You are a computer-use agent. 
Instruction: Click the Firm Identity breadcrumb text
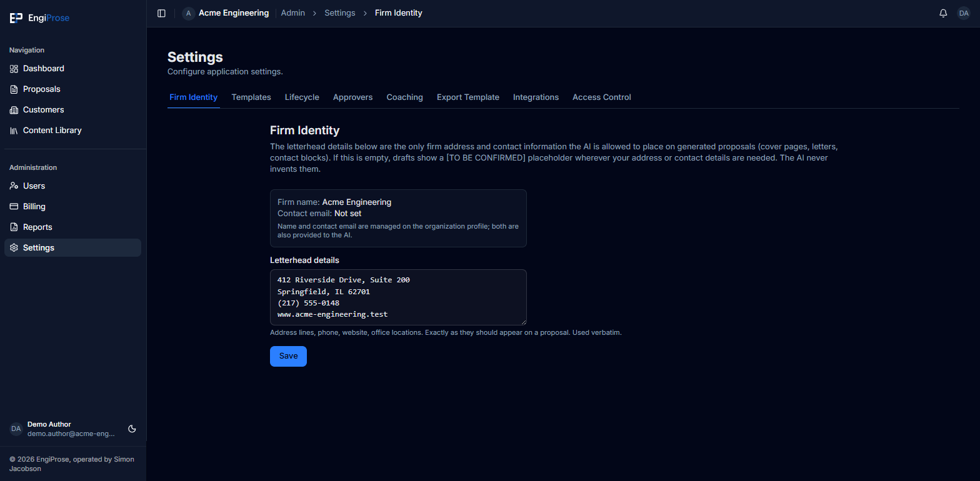click(x=399, y=13)
